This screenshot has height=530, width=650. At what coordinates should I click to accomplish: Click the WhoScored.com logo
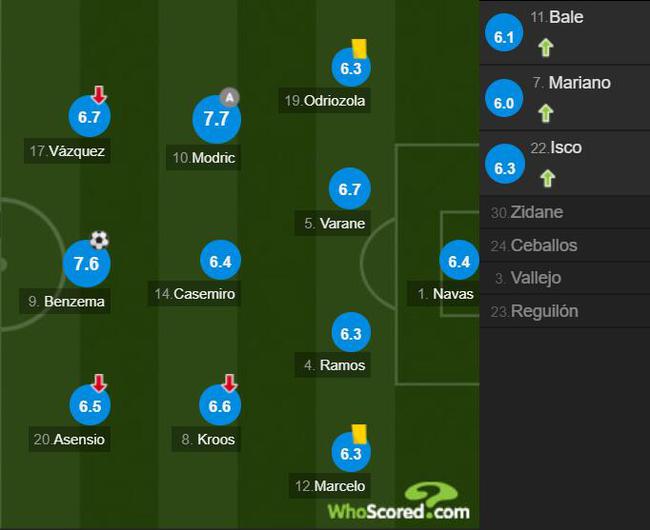coord(398,502)
